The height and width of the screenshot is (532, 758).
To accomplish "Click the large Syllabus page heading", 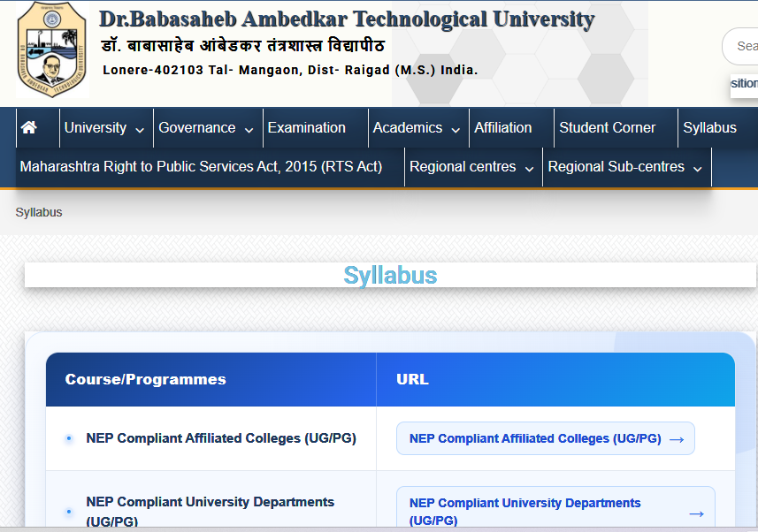I will 390,276.
